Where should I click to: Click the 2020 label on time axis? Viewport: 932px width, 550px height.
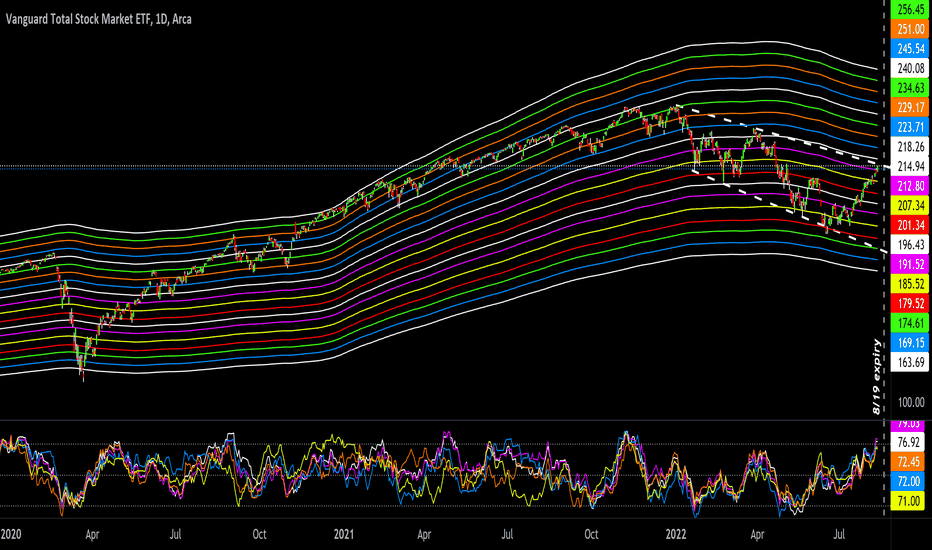tap(11, 534)
